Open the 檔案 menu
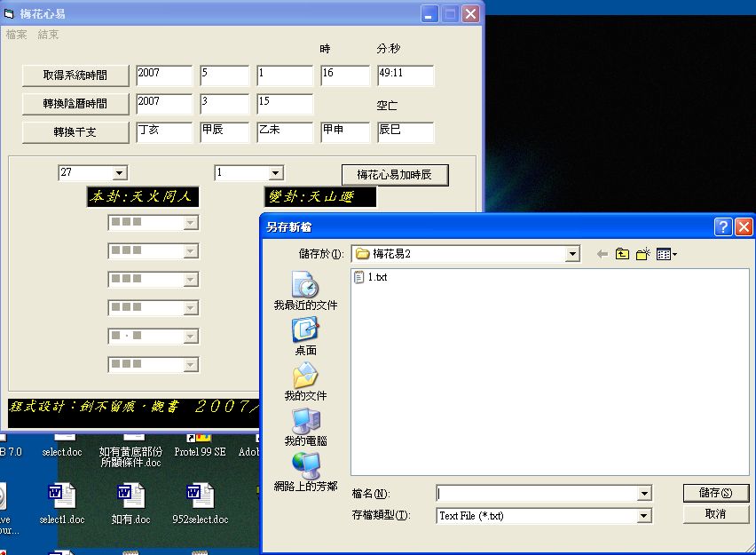This screenshot has width=756, height=555. coord(16,35)
